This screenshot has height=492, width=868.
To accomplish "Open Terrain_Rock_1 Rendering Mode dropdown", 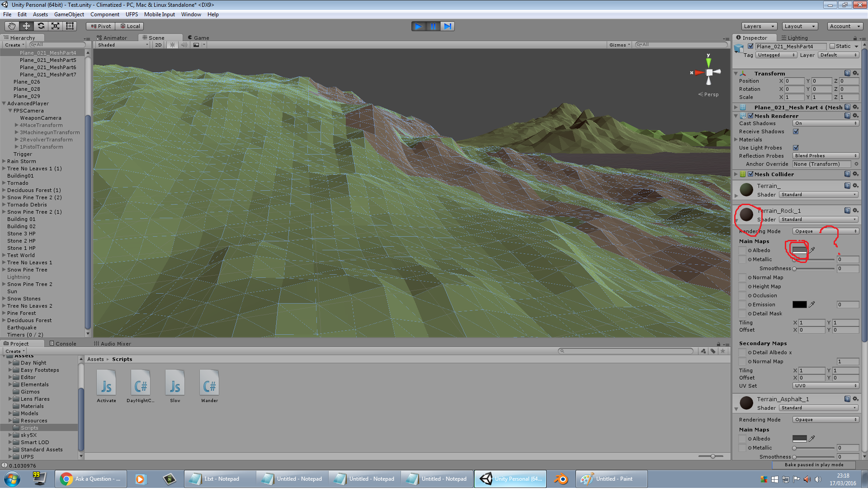I will tap(826, 231).
